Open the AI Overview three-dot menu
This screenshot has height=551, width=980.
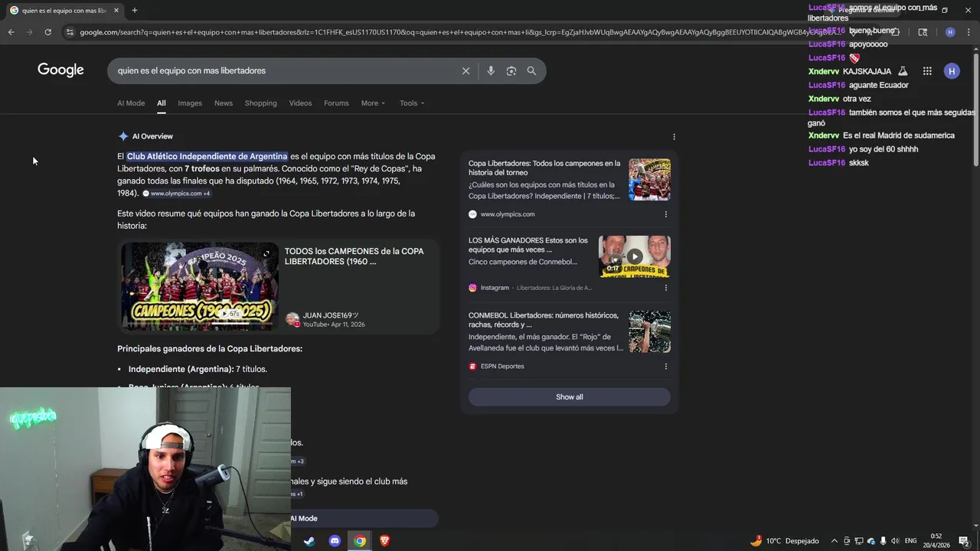[674, 137]
